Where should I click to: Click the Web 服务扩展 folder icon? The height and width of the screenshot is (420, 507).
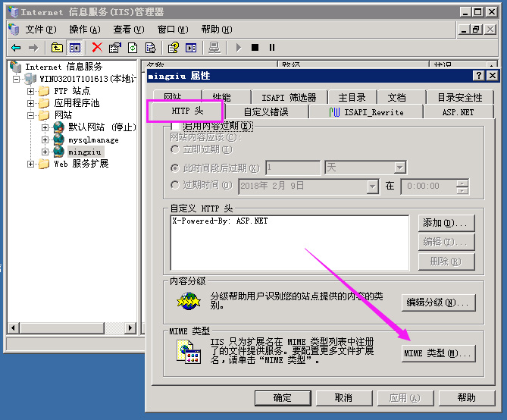44,164
